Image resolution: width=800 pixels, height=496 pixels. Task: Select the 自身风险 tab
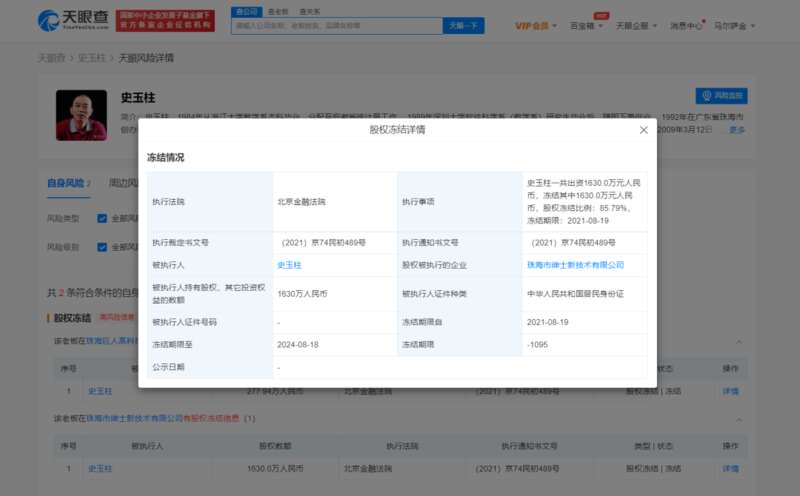(x=68, y=183)
